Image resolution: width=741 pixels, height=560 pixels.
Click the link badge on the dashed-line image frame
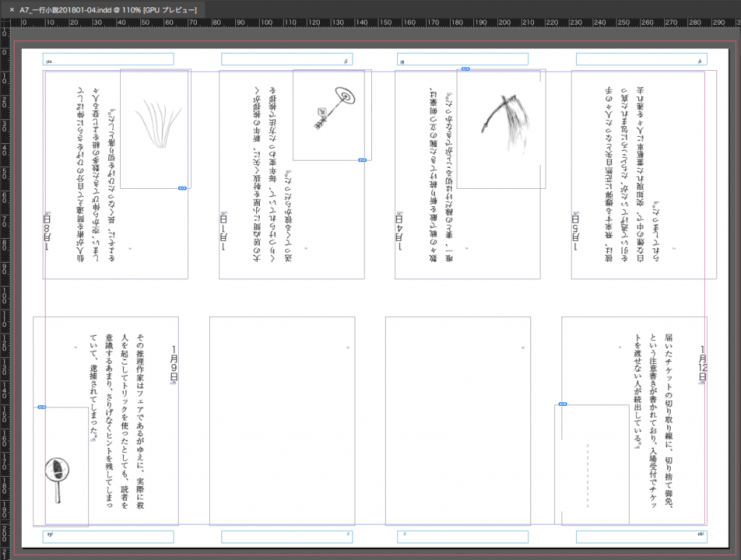[562, 404]
